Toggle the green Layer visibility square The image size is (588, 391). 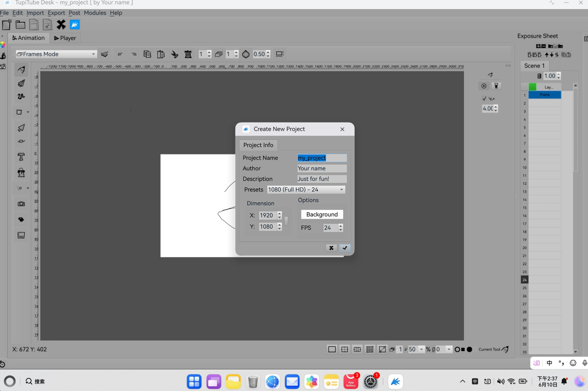click(x=532, y=87)
